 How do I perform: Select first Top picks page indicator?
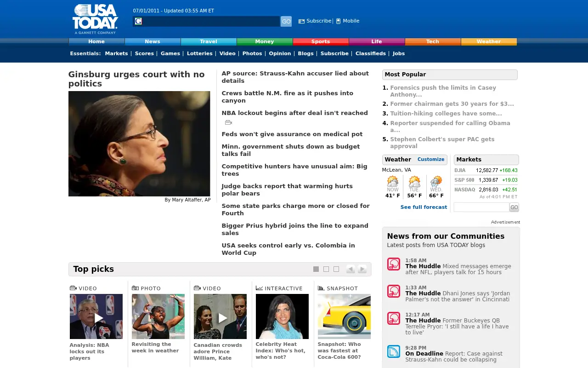point(316,269)
